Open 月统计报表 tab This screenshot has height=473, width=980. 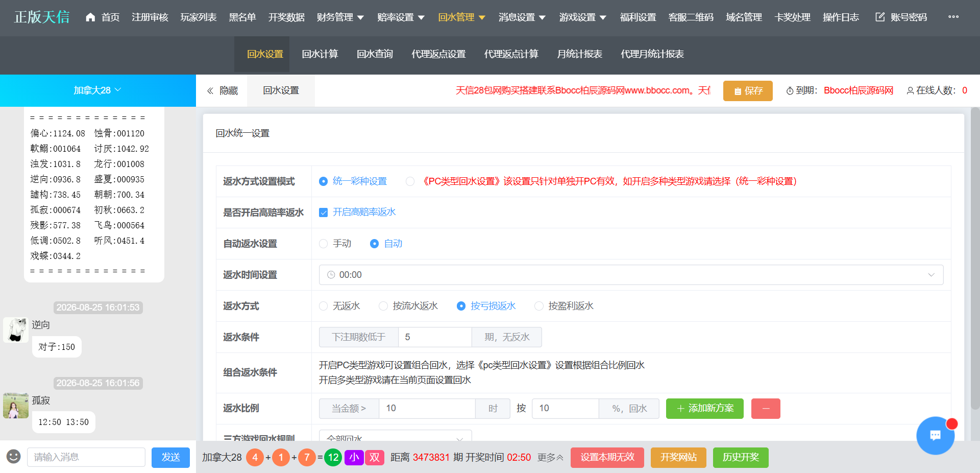coord(579,54)
